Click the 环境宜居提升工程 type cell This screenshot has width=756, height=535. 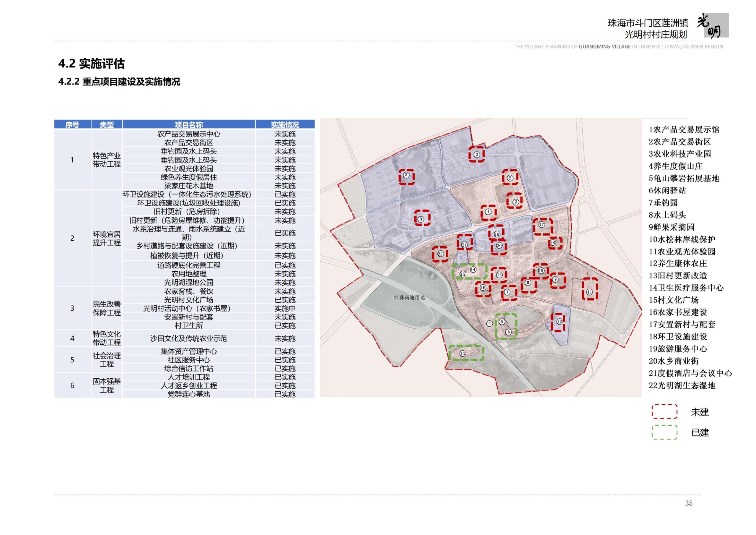click(x=107, y=238)
